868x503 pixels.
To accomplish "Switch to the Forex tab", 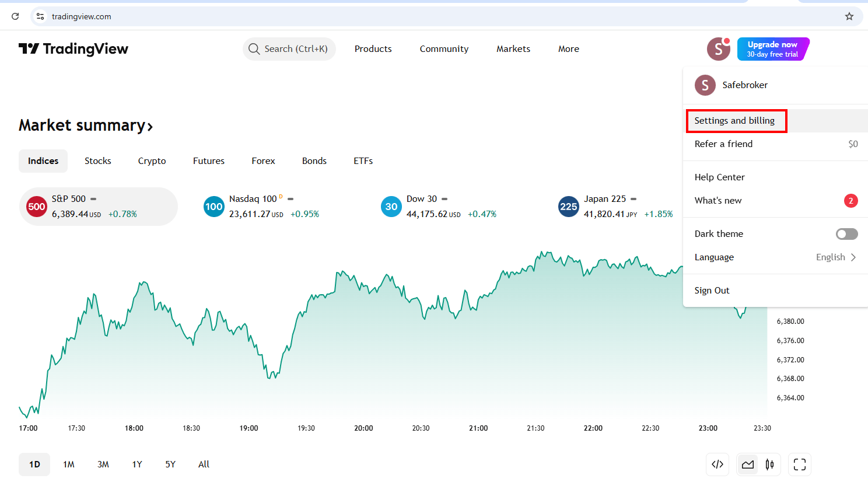I will [264, 161].
